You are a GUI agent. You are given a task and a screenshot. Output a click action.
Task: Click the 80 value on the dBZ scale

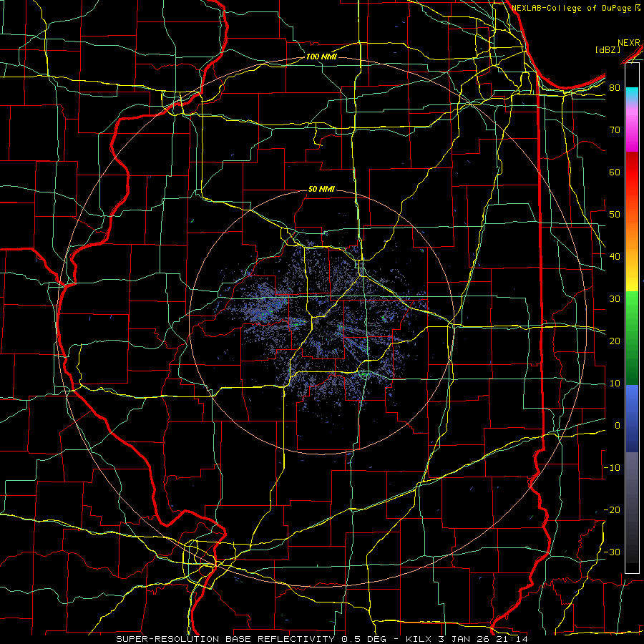point(615,87)
